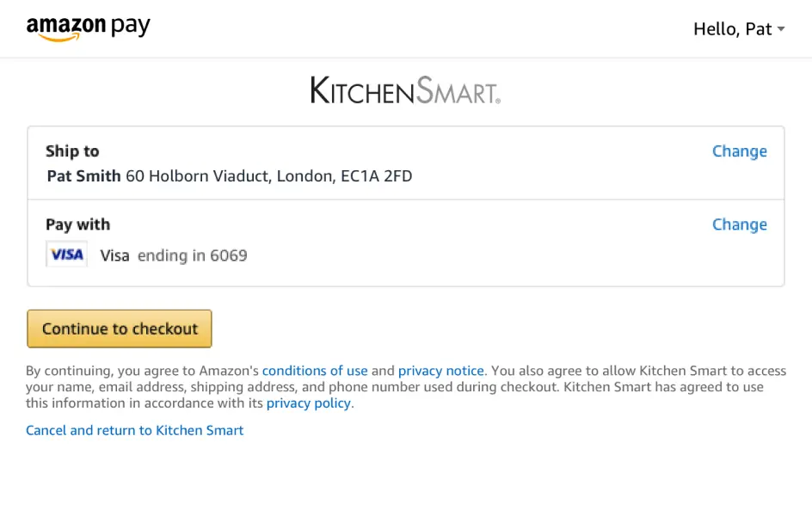The width and height of the screenshot is (812, 516).
Task: Click the Visa card logo icon
Action: pos(66,255)
